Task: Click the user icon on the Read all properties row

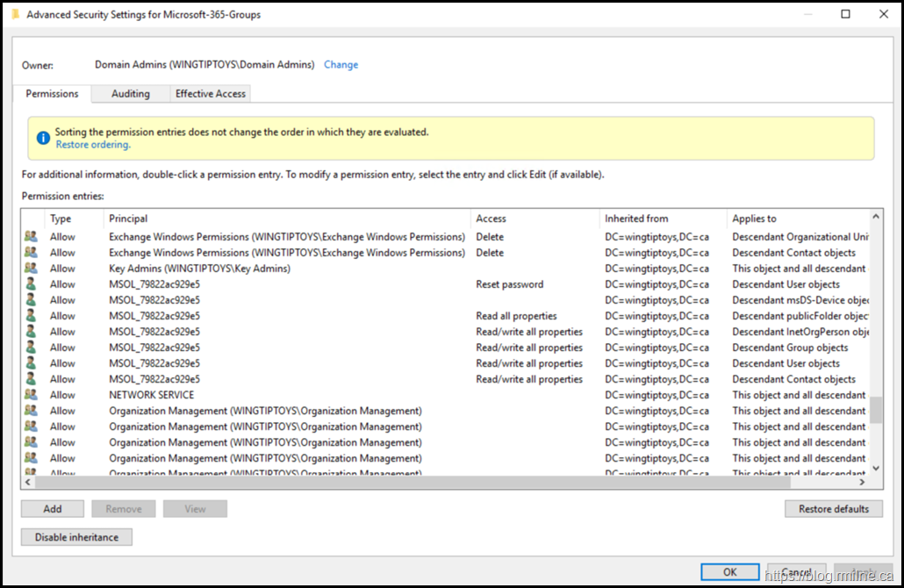Action: pyautogui.click(x=32, y=316)
